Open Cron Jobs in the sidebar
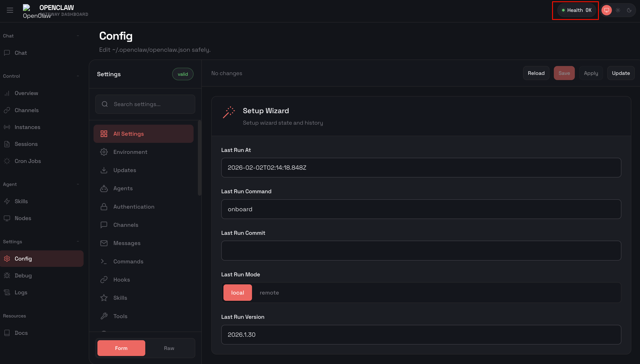Image resolution: width=640 pixels, height=364 pixels. point(27,161)
